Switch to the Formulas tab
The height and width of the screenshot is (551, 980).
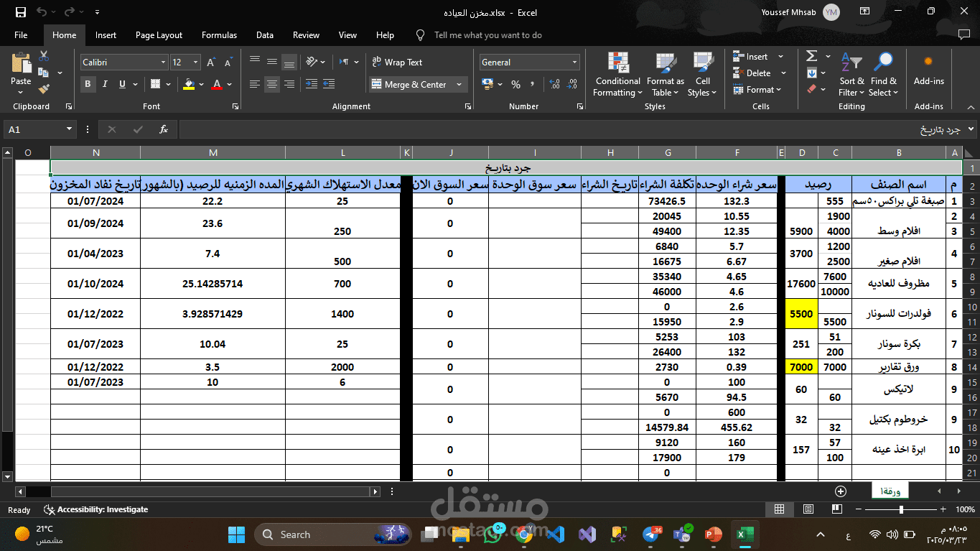click(x=219, y=35)
